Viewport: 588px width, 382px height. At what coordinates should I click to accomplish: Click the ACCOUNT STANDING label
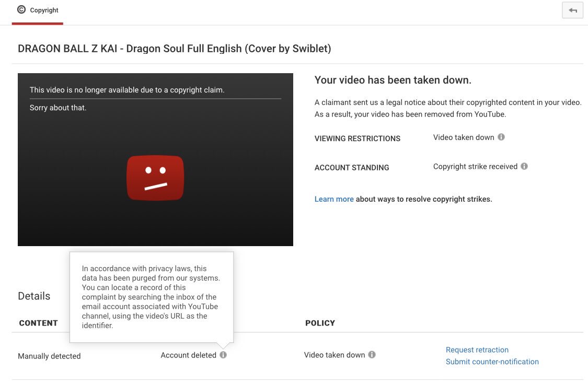click(352, 168)
